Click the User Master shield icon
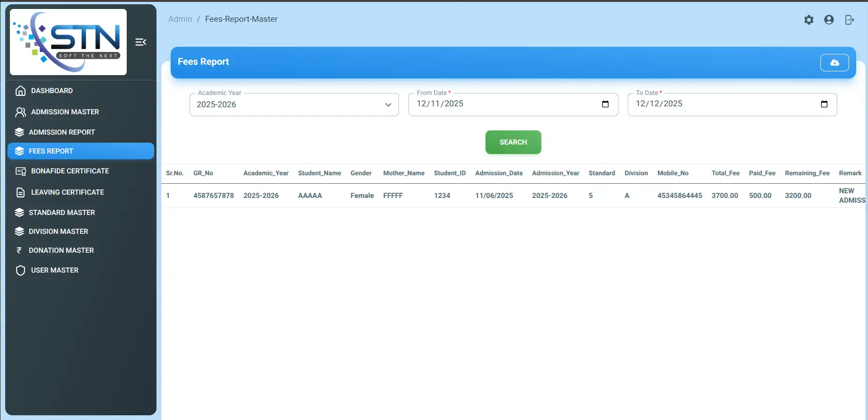 pyautogui.click(x=20, y=270)
